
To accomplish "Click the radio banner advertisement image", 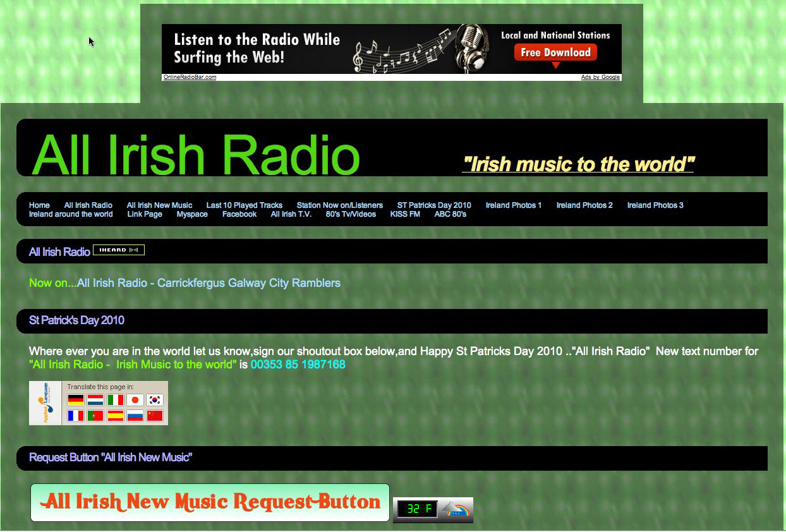I will pyautogui.click(x=392, y=49).
